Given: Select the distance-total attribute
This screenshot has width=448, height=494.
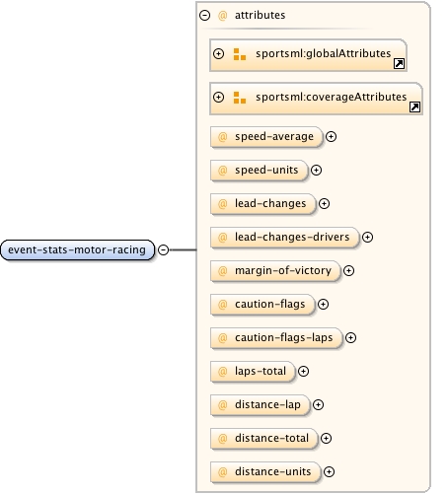Looking at the screenshot, I should (x=264, y=439).
